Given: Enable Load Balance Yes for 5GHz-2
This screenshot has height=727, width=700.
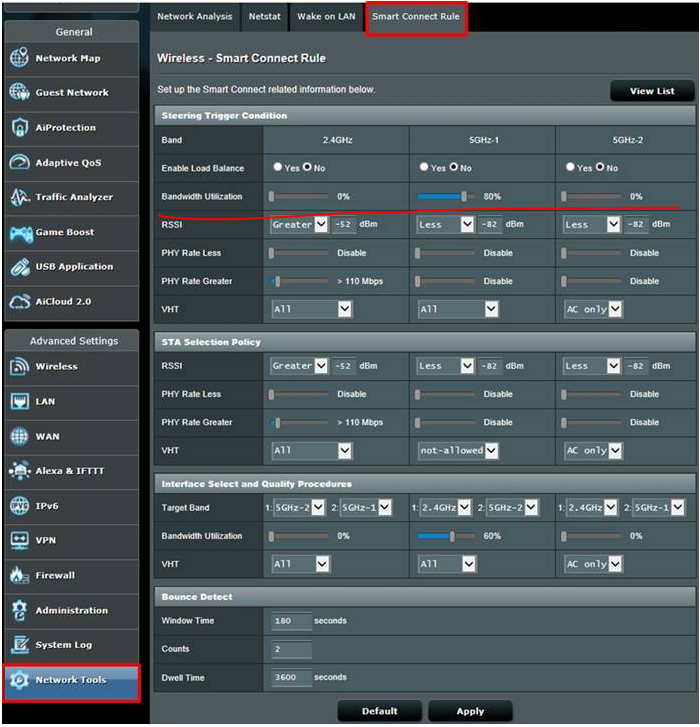Looking at the screenshot, I should (x=570, y=167).
